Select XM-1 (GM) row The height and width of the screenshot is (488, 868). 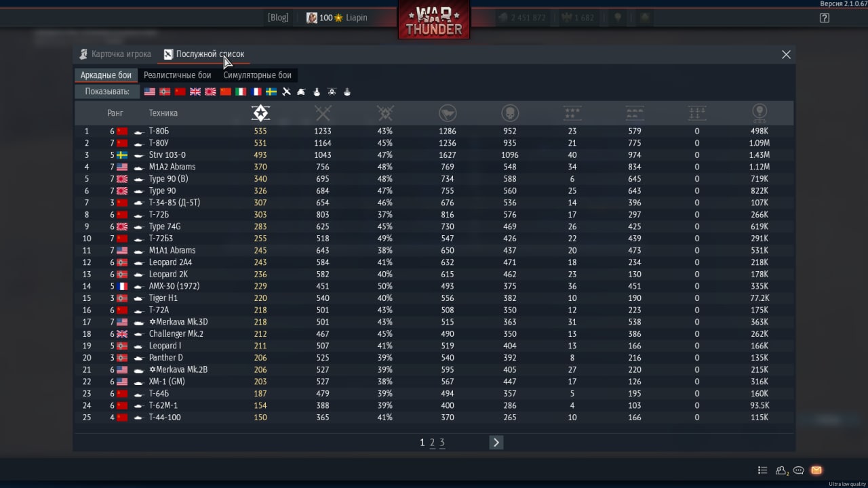point(434,382)
